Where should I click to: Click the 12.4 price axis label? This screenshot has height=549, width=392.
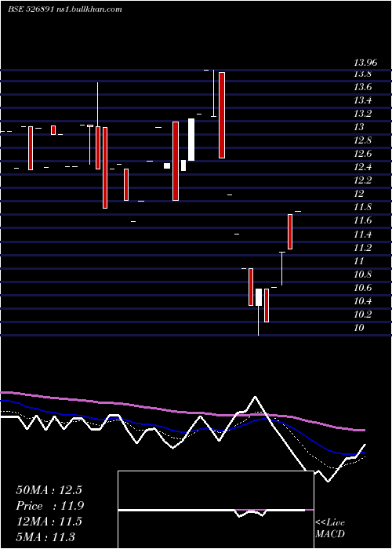coord(362,167)
